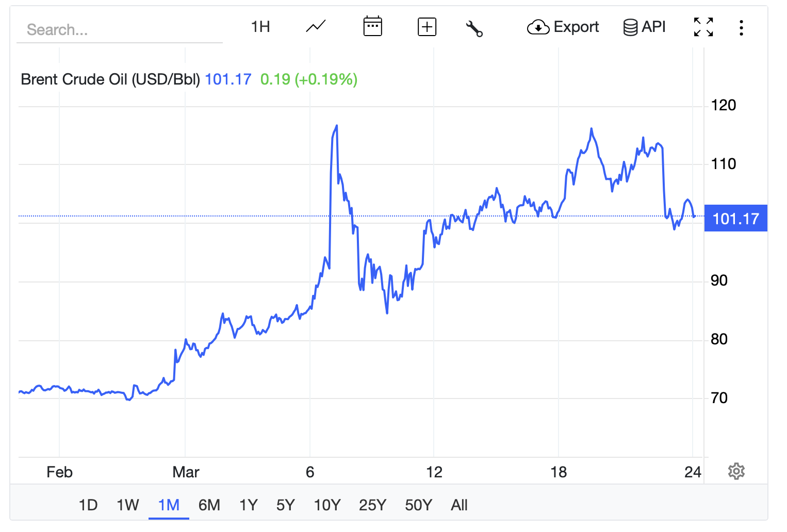Open the three-dot overflow menu
787x532 pixels.
point(741,28)
